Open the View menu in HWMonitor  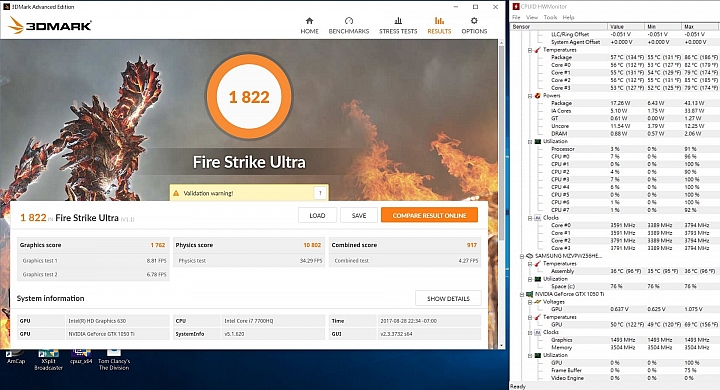click(532, 17)
